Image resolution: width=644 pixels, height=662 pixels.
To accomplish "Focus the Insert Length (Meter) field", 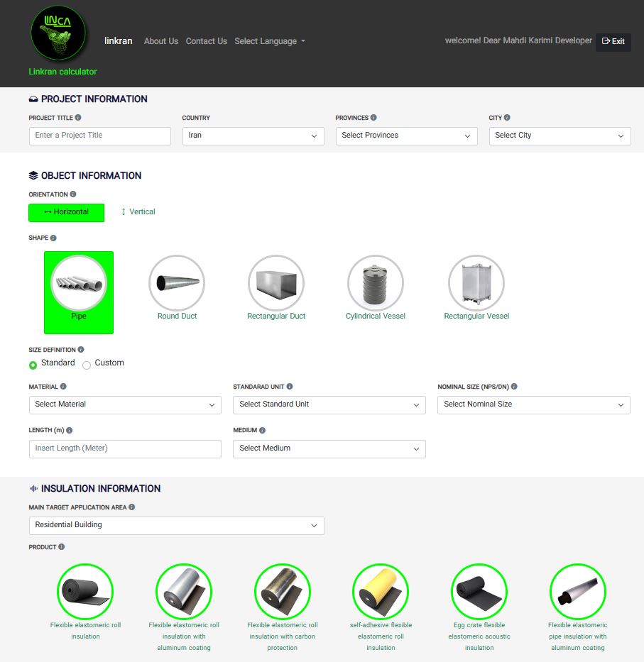I will click(125, 449).
